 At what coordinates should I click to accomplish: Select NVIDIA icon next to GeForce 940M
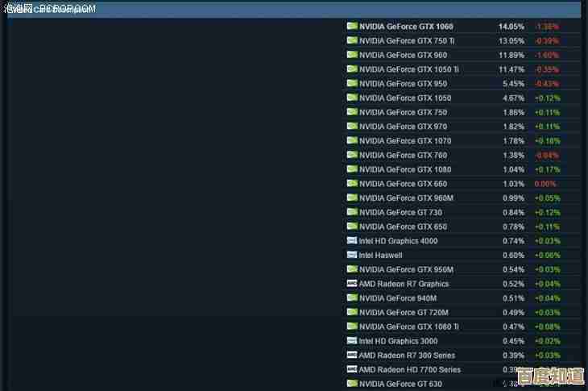tap(352, 297)
